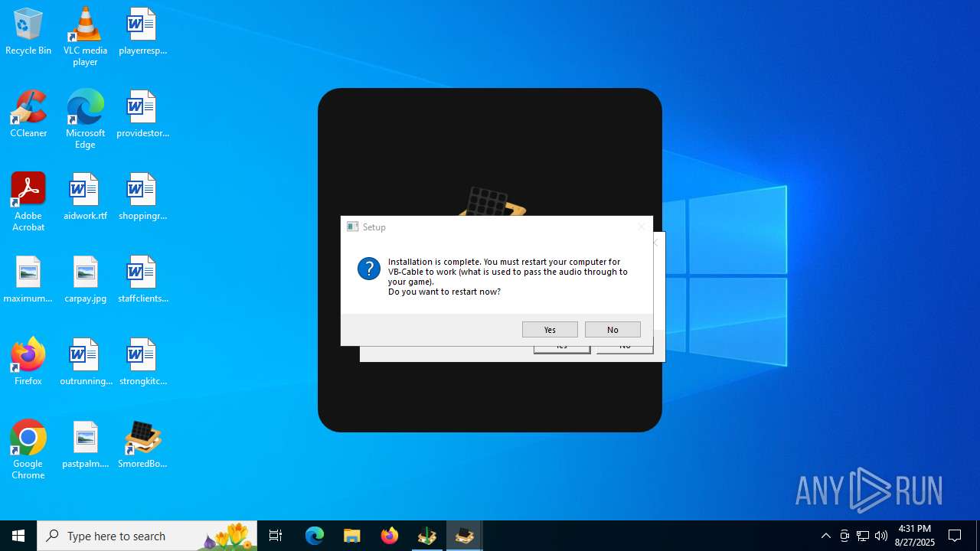Click No in the Setup dialog
980x551 pixels.
pos(612,329)
